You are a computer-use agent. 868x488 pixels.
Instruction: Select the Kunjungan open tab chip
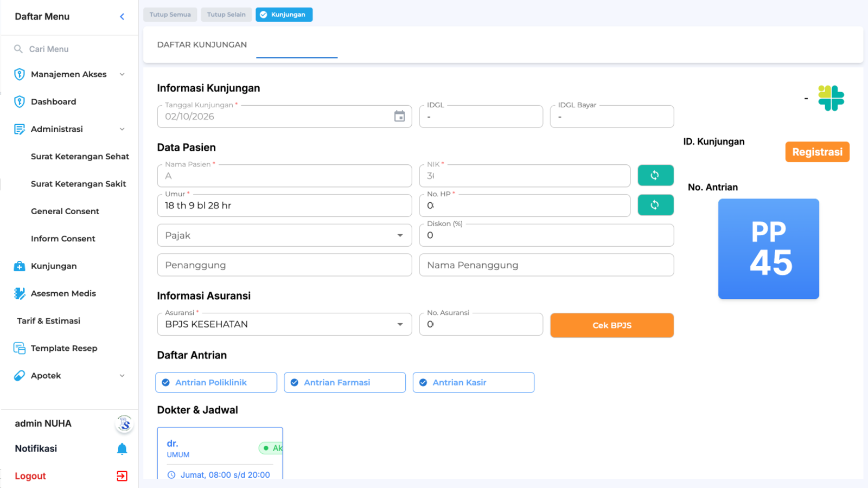pos(284,15)
